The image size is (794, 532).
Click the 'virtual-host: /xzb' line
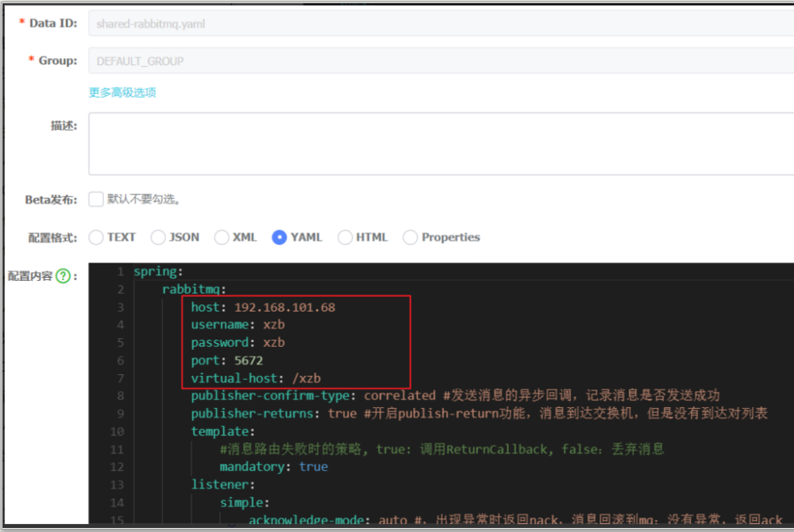(256, 378)
